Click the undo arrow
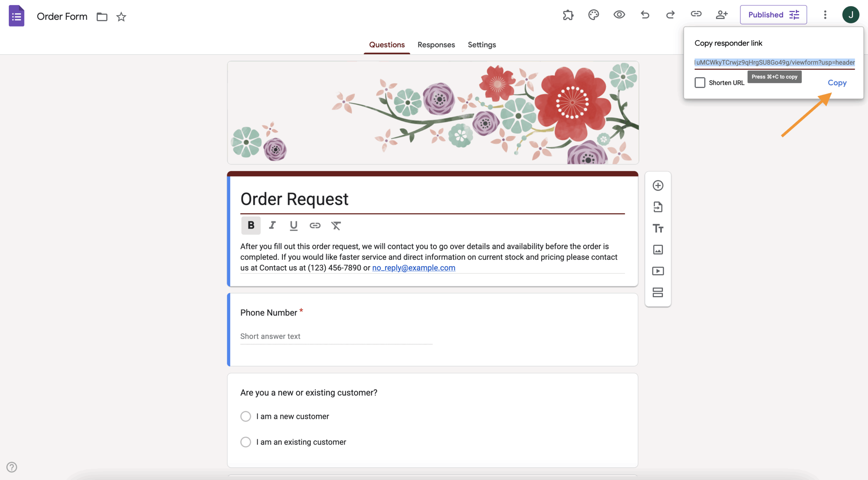The height and width of the screenshot is (480, 868). (645, 15)
